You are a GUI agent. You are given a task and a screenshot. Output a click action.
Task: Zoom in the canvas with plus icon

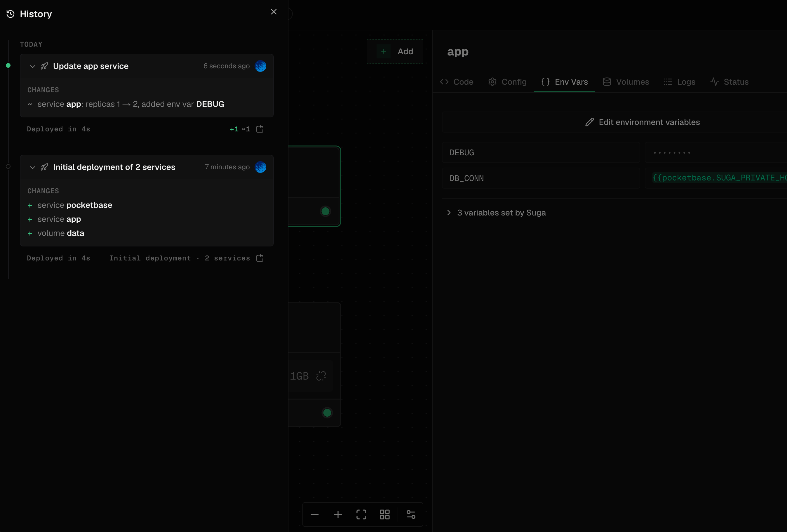point(338,515)
